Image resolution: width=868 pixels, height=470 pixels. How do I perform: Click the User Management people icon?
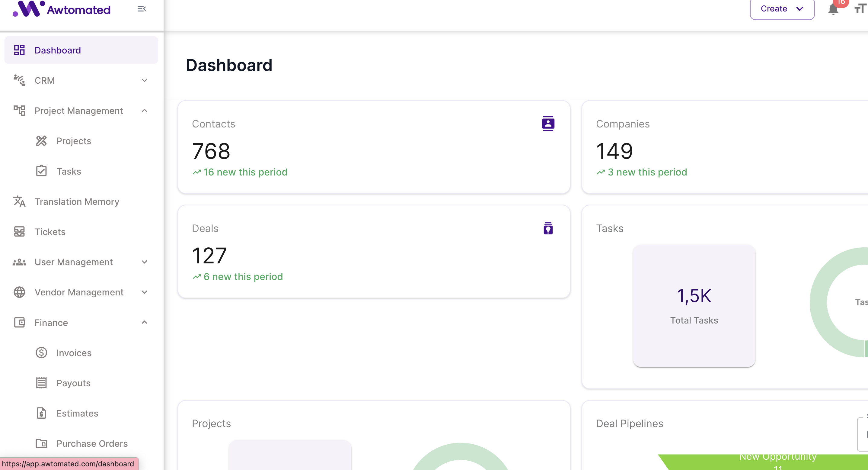[x=19, y=262]
